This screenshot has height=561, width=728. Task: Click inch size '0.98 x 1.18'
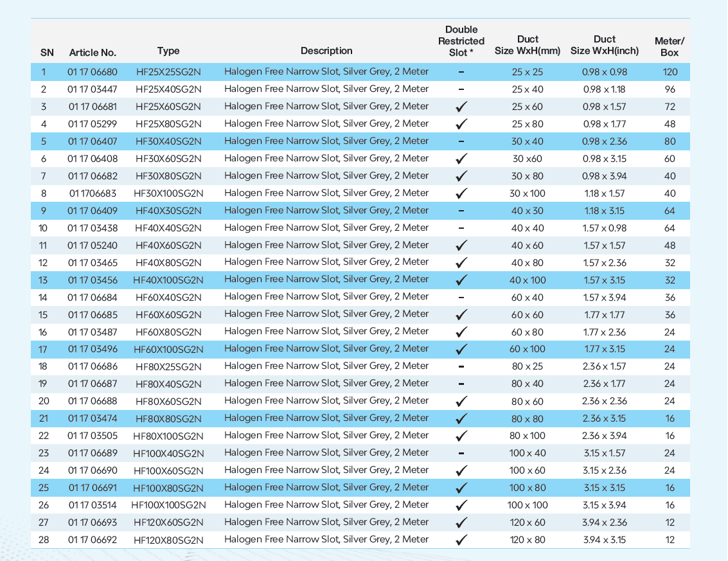605,89
